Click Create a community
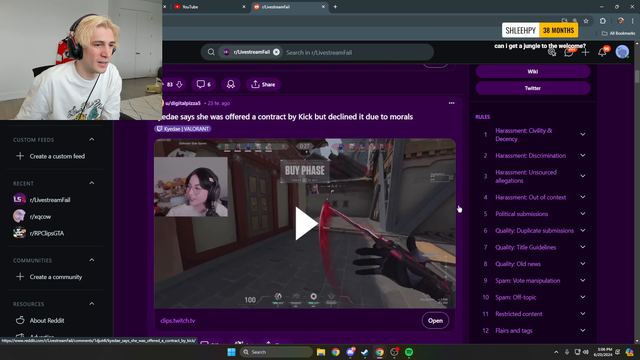The width and height of the screenshot is (640, 360). pos(49,277)
